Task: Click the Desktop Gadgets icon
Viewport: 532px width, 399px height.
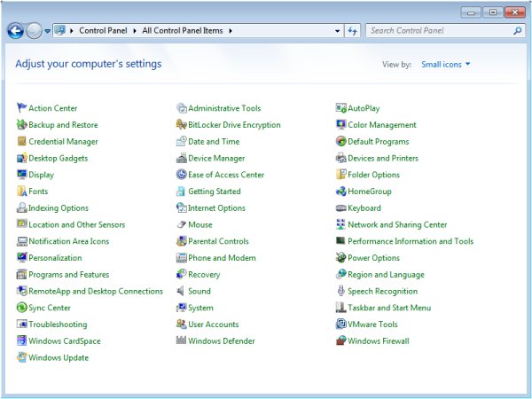Action: [21, 158]
